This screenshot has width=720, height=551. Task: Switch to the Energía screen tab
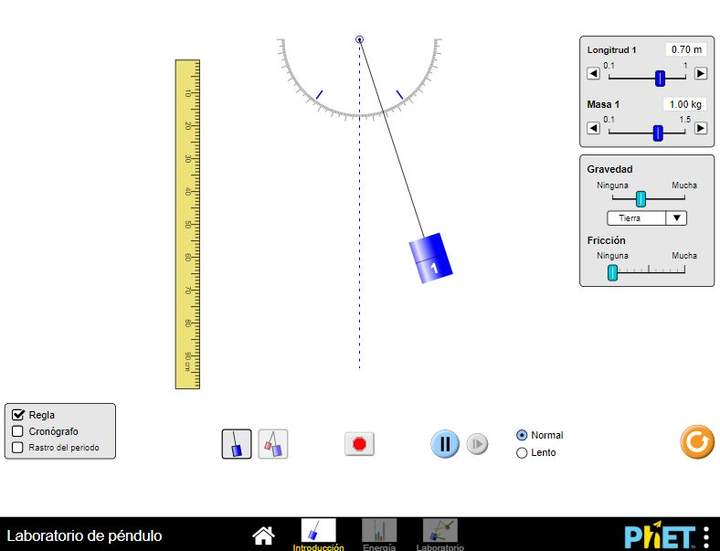click(379, 531)
